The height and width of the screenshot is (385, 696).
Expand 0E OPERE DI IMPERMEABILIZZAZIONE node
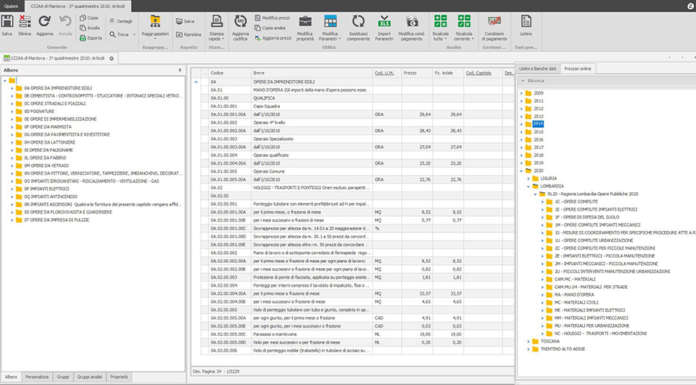point(12,119)
